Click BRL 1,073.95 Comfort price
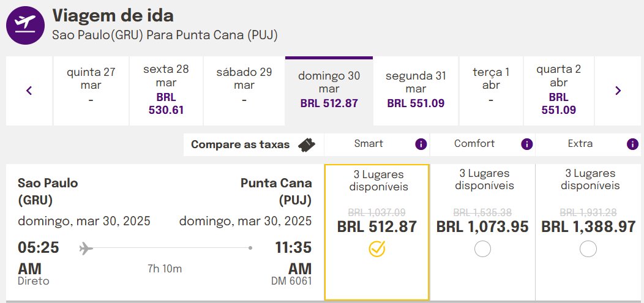This screenshot has height=303, width=644. (x=482, y=226)
